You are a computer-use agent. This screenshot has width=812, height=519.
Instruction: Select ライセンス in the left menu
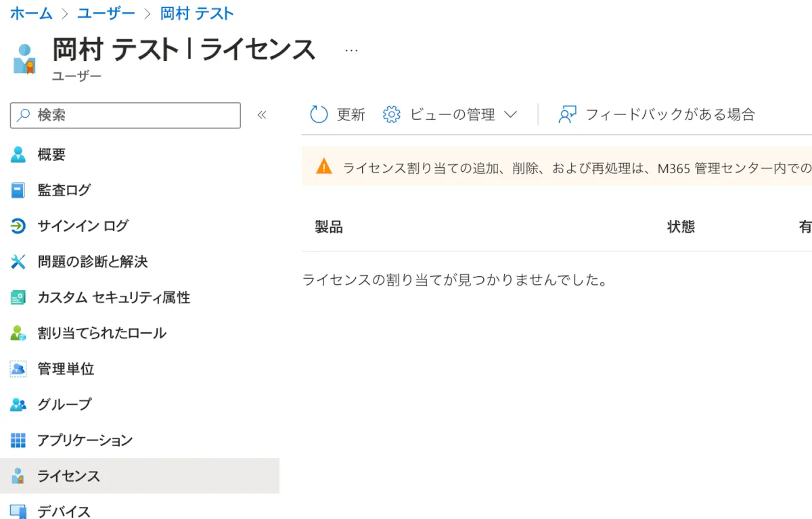[68, 476]
